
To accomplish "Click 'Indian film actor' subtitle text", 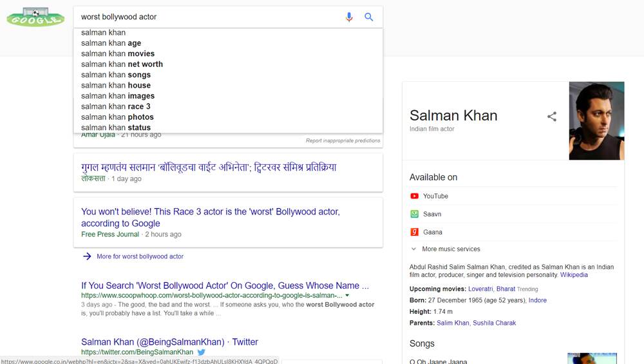I will (x=431, y=129).
